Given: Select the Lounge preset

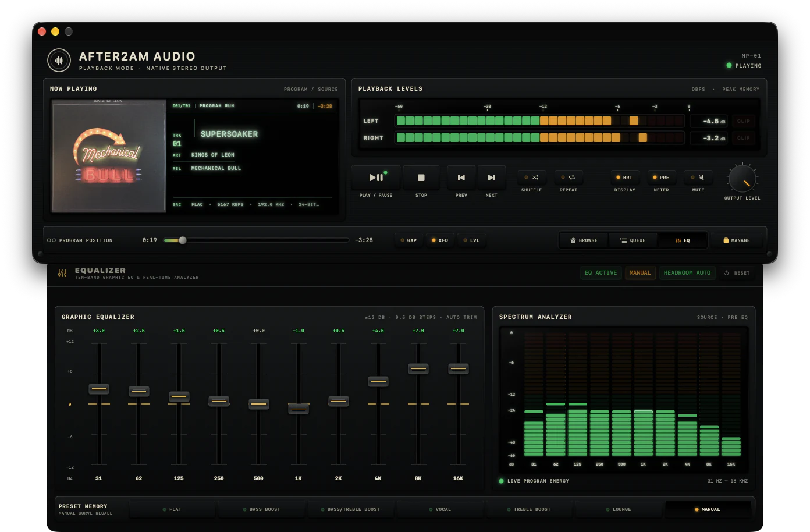Looking at the screenshot, I should (619, 509).
